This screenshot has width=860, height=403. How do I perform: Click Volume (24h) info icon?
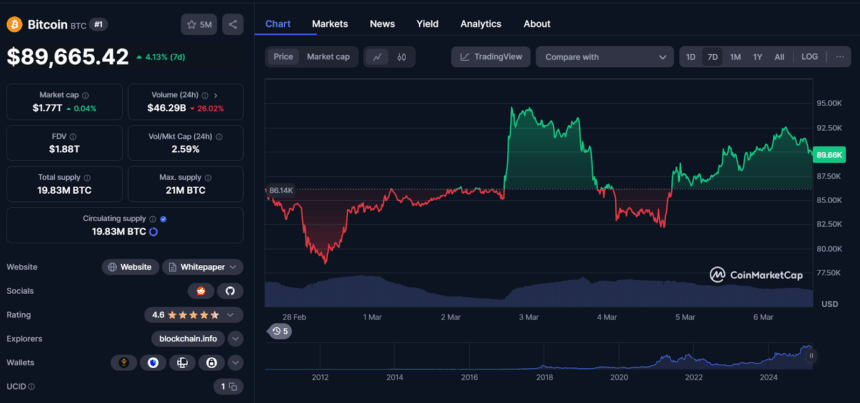tap(205, 95)
